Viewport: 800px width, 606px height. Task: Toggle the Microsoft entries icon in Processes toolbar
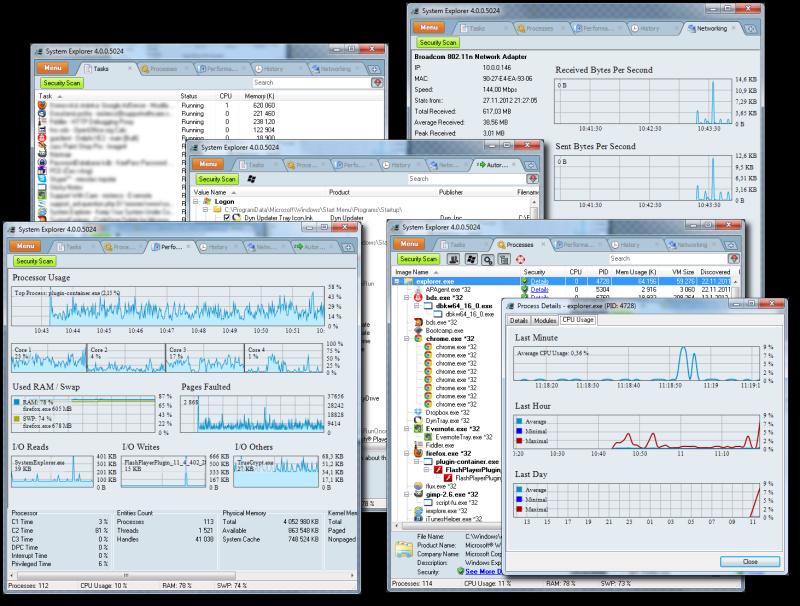point(470,259)
